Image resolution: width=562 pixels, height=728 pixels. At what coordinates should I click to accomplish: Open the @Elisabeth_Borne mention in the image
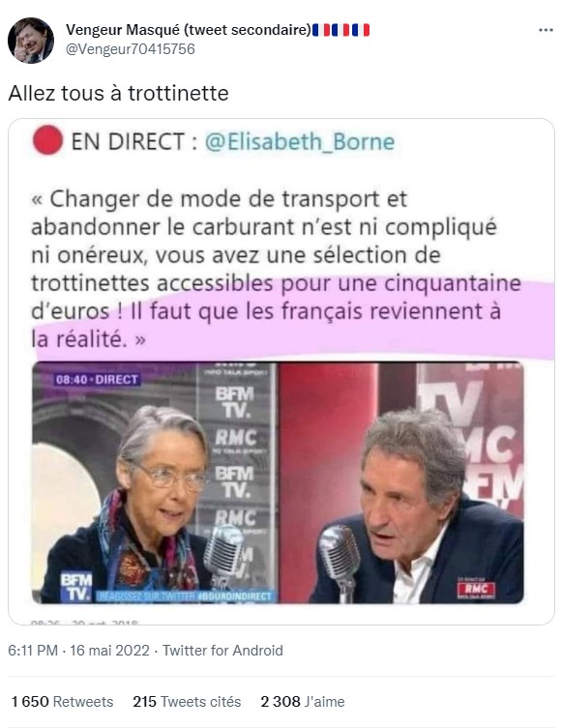(x=300, y=141)
